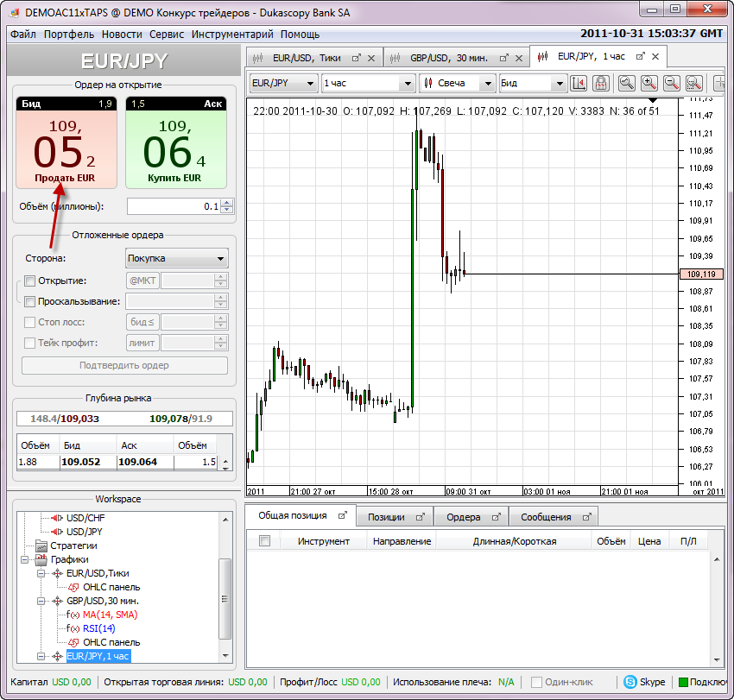The height and width of the screenshot is (700, 734).
Task: Close the GBP/USD 30 мин. chart tab
Action: [x=519, y=58]
